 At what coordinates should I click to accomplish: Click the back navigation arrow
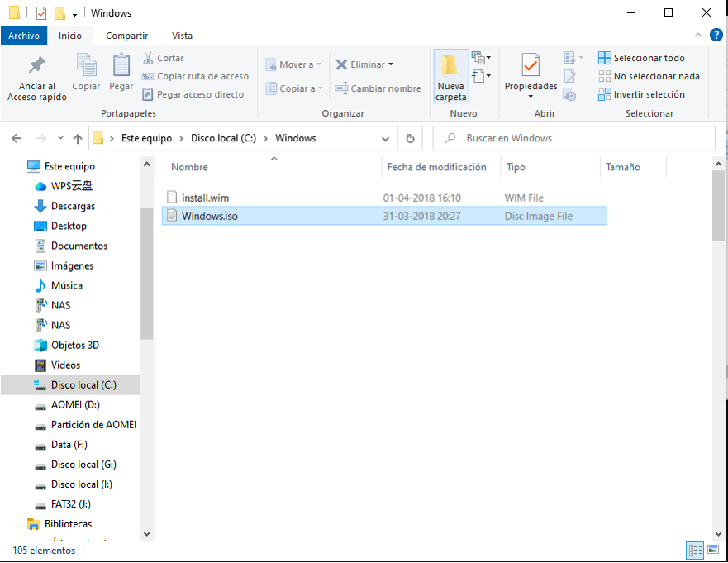tap(16, 138)
